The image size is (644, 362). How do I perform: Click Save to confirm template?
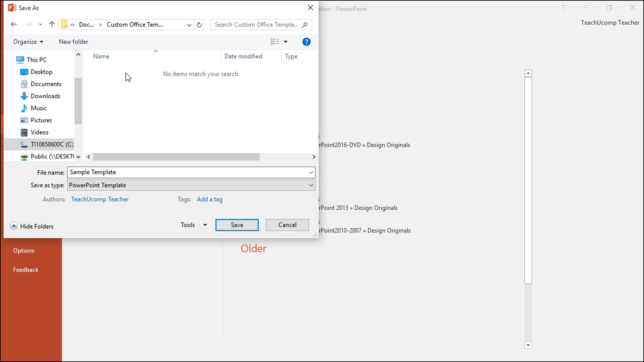(237, 225)
